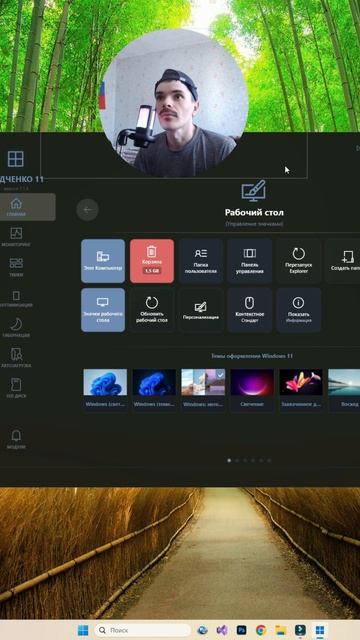The image size is (360, 640).
Task: Click the active blue window-logo taskbar app
Action: [x=320, y=630]
